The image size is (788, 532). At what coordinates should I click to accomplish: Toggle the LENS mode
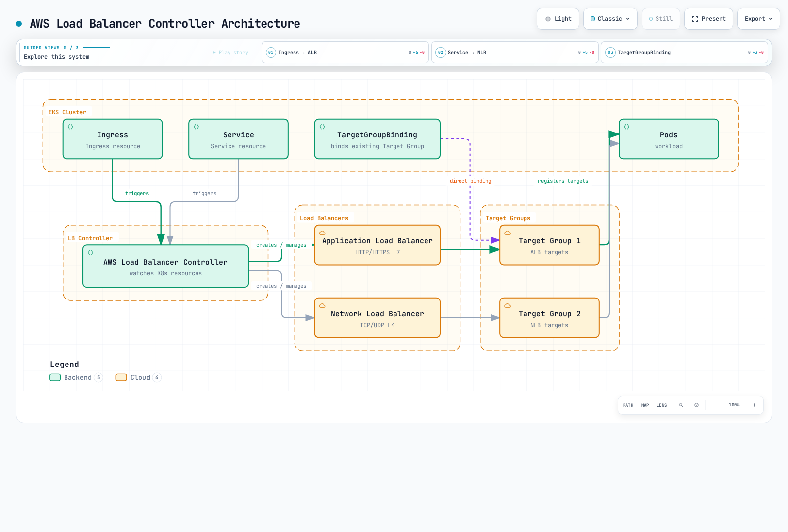(661, 405)
